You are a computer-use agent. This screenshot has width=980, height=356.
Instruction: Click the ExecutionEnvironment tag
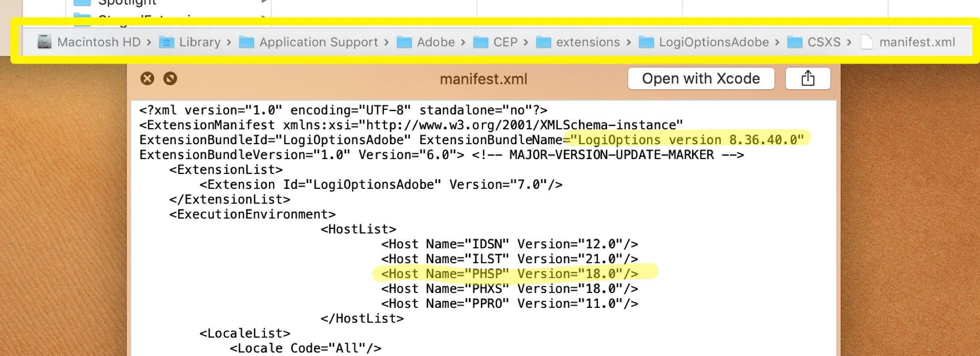click(253, 214)
